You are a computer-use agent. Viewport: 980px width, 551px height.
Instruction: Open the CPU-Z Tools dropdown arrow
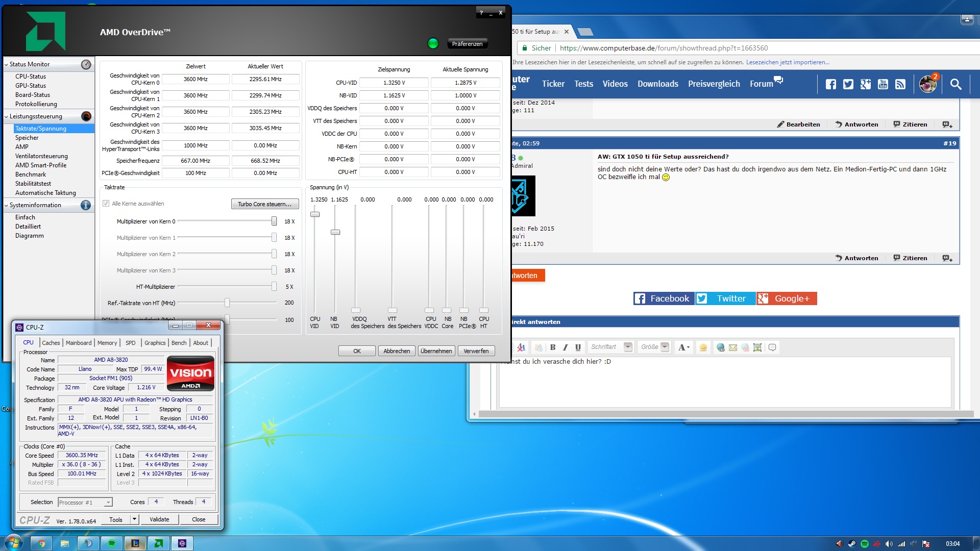134,519
